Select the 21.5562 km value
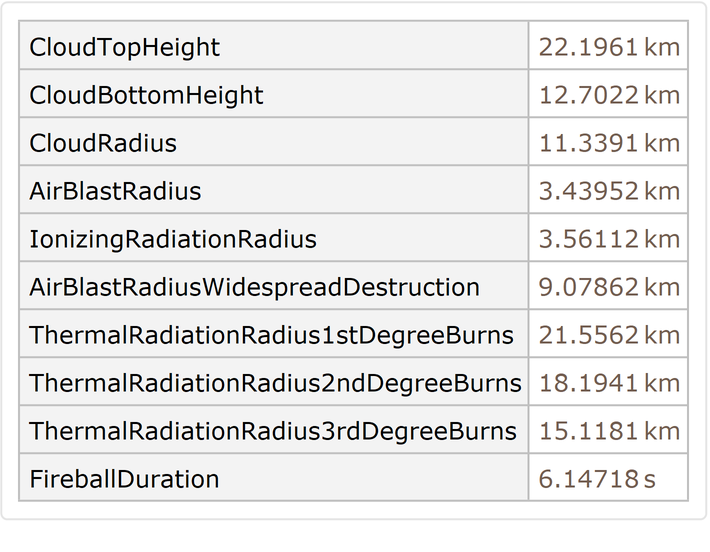710x552 pixels. 608,335
